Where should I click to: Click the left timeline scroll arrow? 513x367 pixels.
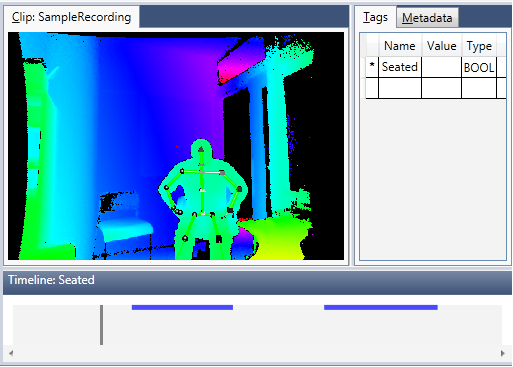11,353
